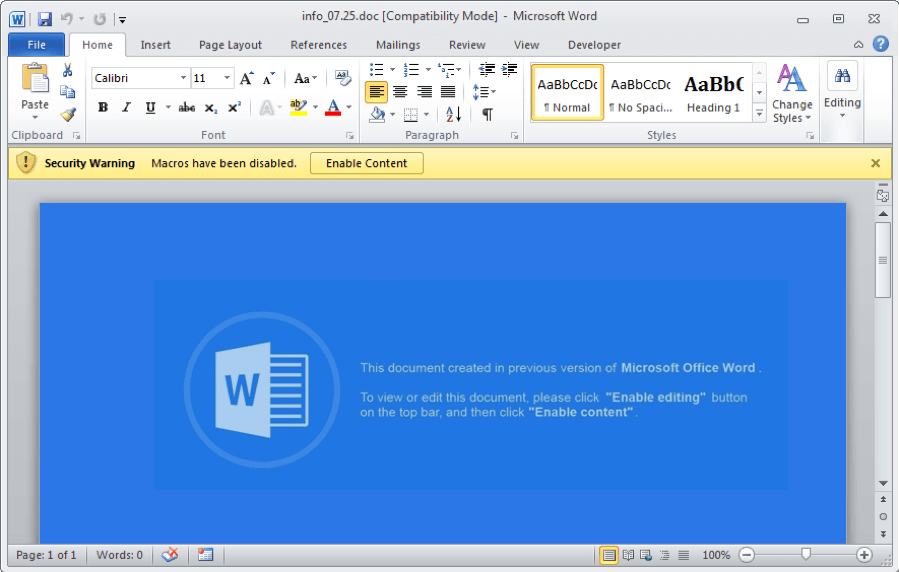This screenshot has width=899, height=572.
Task: Click the Bullets list icon
Action: 376,70
